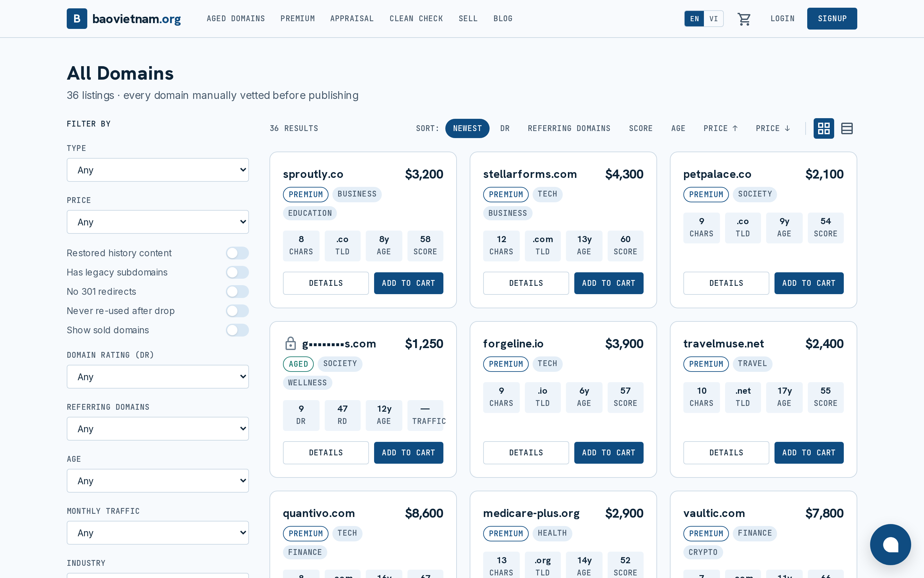
Task: Add petpalace.co to cart
Action: (809, 283)
